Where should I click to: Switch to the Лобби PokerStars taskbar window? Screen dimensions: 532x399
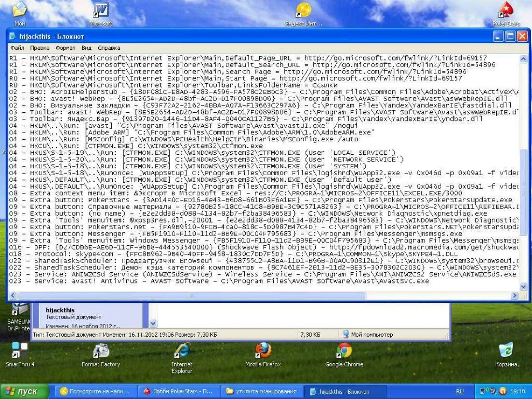[x=178, y=391]
